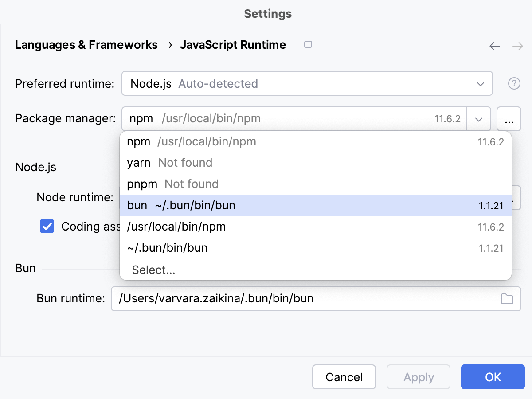
Task: Collapse the Package manager dropdown chevron
Action: point(479,119)
